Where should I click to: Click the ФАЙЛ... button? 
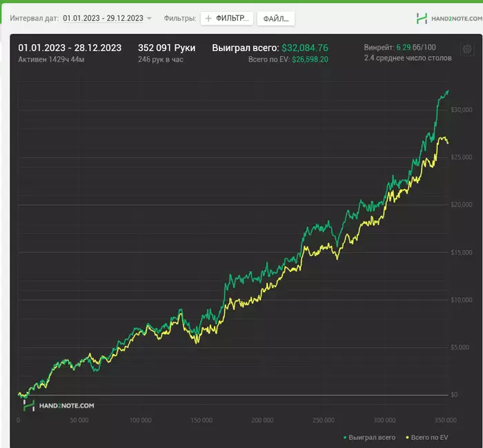click(x=276, y=19)
